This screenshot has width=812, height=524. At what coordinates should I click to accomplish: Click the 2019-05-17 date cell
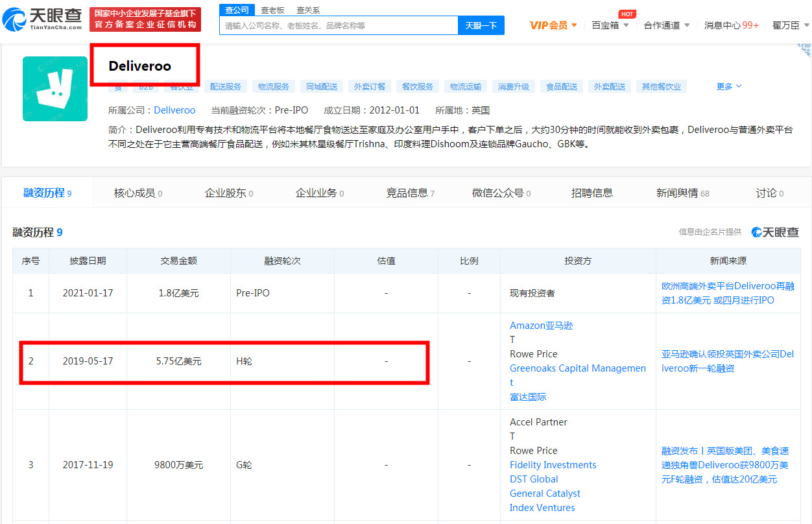(88, 361)
